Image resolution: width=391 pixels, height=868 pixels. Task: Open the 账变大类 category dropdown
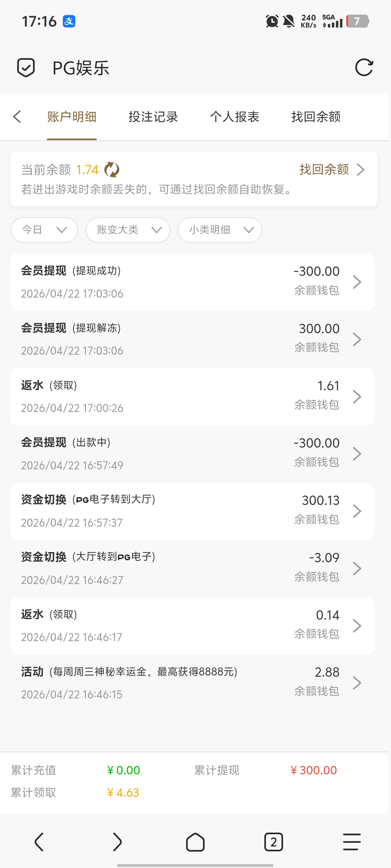[x=128, y=230]
